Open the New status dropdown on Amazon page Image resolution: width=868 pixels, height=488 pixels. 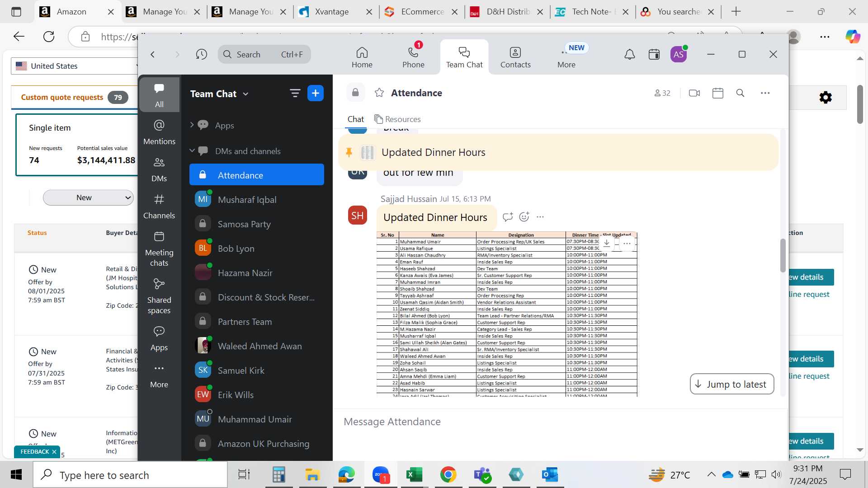(88, 197)
